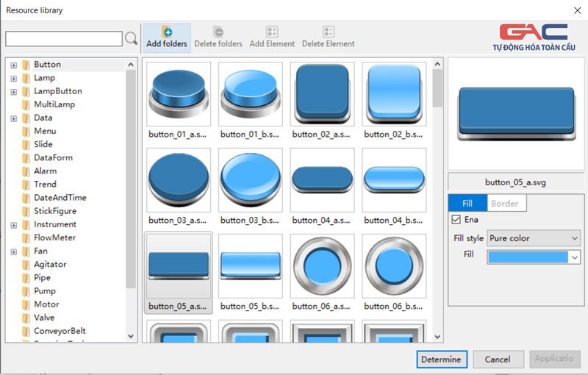Image resolution: width=588 pixels, height=375 pixels.
Task: Select Trend in the folder tree
Action: click(x=45, y=184)
